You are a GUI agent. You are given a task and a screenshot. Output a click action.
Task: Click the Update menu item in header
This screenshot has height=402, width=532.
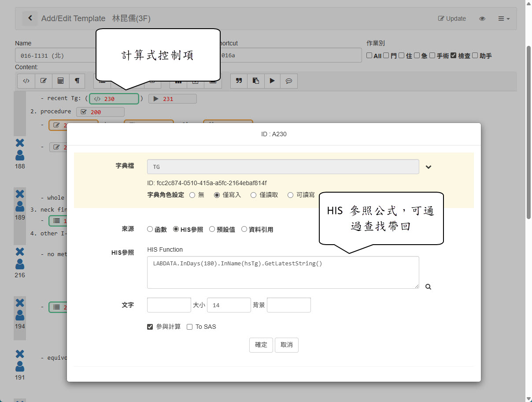tap(452, 19)
